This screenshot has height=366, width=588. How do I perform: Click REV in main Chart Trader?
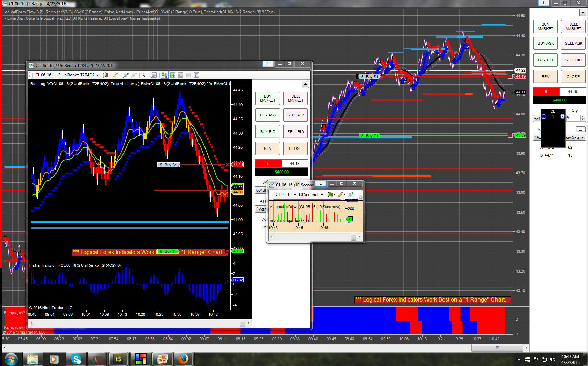(x=545, y=77)
